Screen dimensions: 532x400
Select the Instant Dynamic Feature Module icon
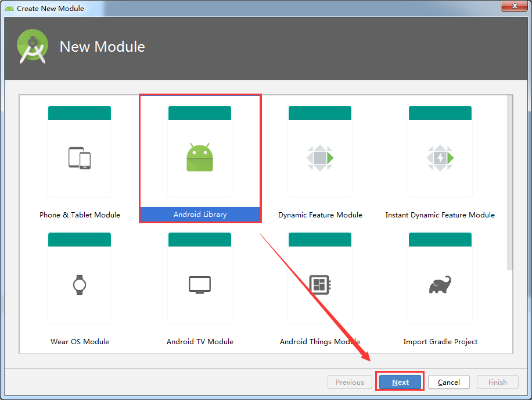point(440,158)
